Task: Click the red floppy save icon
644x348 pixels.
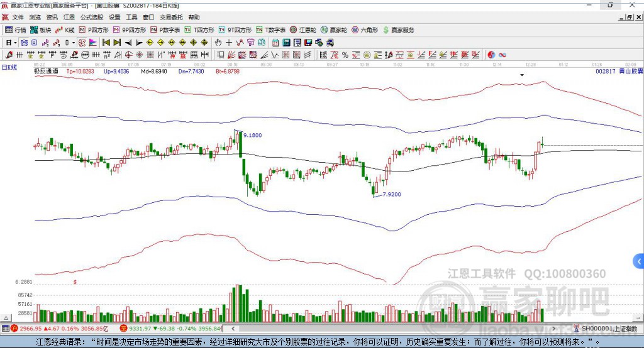Action: tap(308, 43)
